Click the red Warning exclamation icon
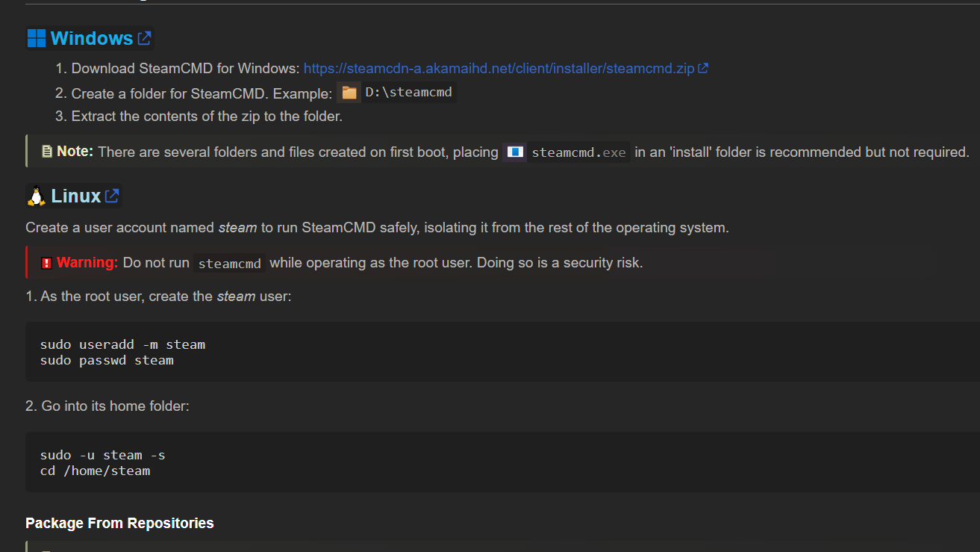The width and height of the screenshot is (980, 552). 46,263
